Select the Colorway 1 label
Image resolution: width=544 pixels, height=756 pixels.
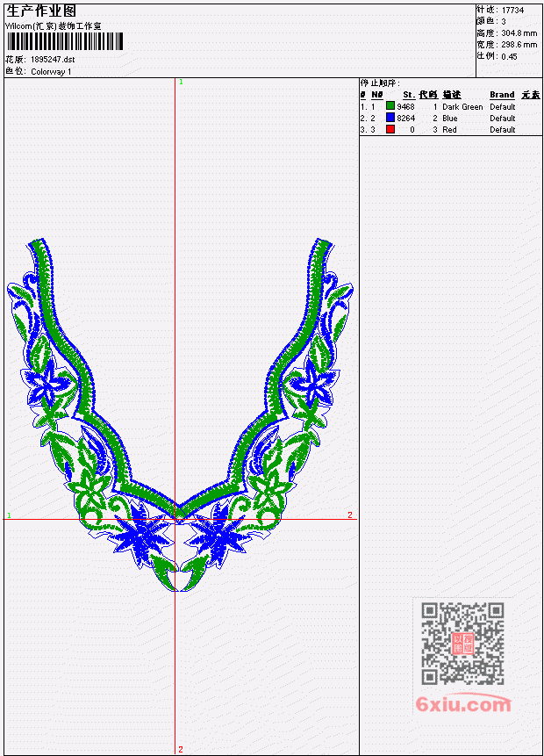[51, 72]
